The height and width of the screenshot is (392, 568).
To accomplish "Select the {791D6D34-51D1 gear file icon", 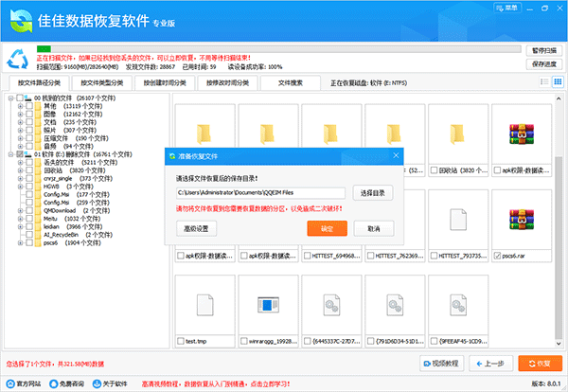I will pyautogui.click(x=395, y=305).
